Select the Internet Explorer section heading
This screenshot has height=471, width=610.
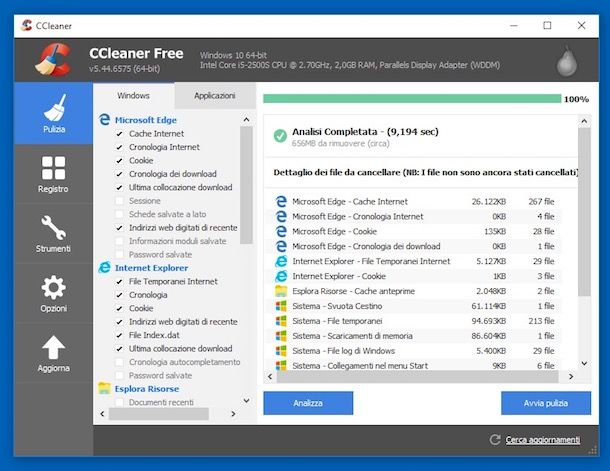151,268
